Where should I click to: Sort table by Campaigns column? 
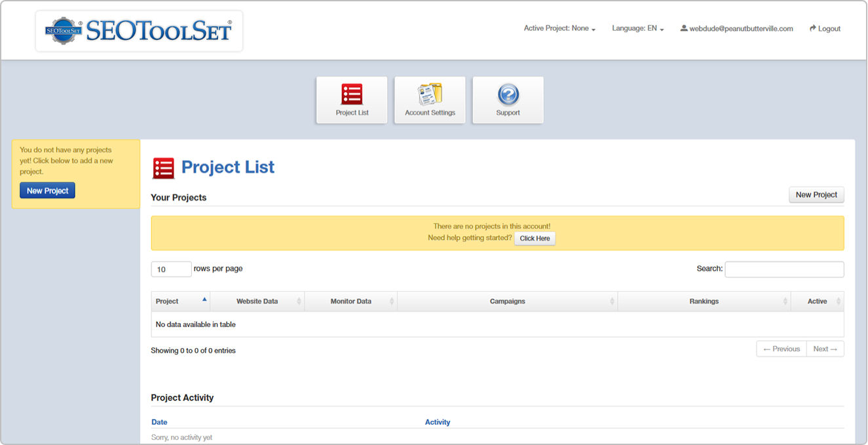click(x=507, y=301)
